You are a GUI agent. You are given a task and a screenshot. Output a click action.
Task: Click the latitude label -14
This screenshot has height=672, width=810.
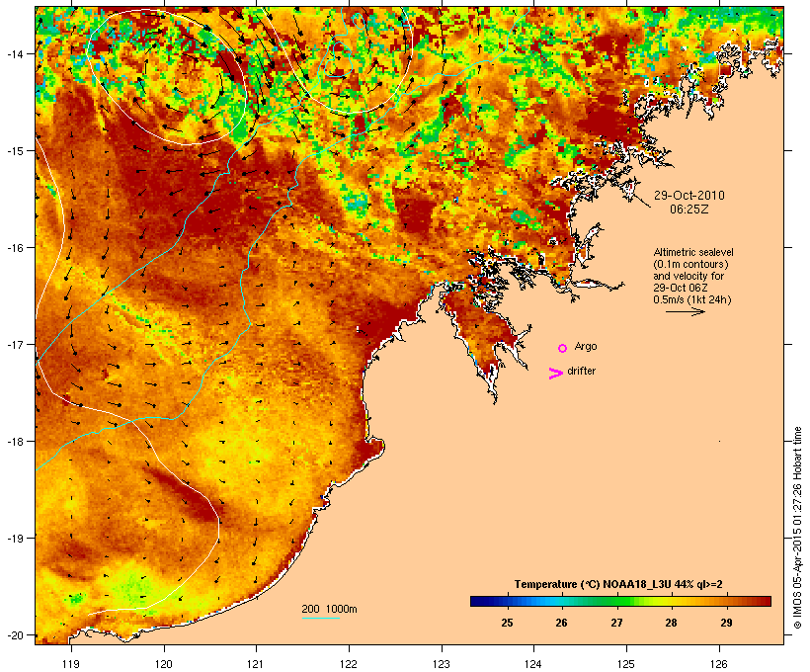15,53
